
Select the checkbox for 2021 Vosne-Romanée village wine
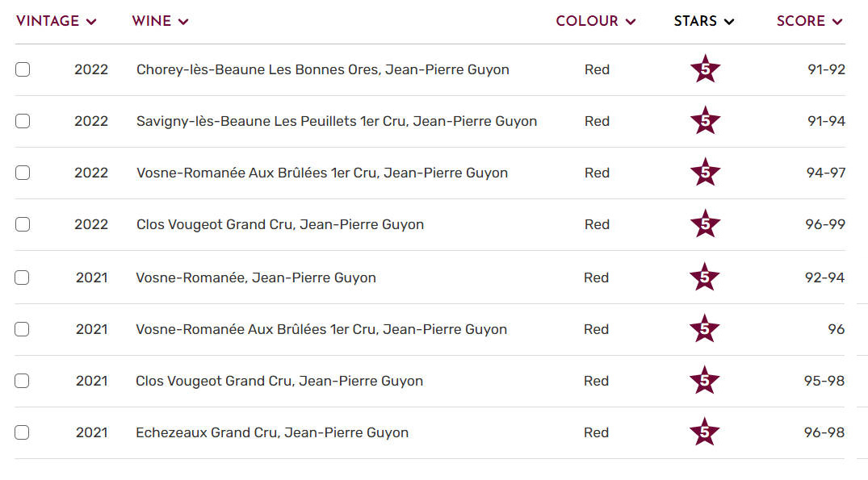(22, 278)
